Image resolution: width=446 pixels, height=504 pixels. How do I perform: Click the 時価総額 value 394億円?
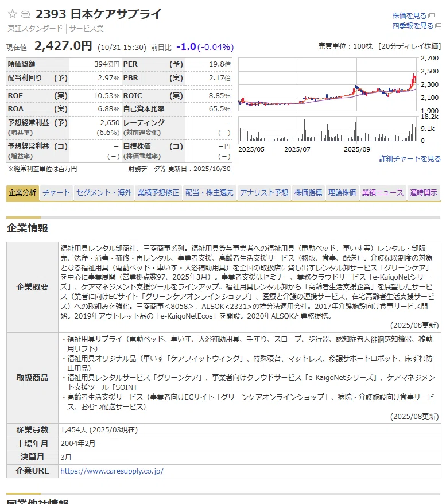coord(107,64)
